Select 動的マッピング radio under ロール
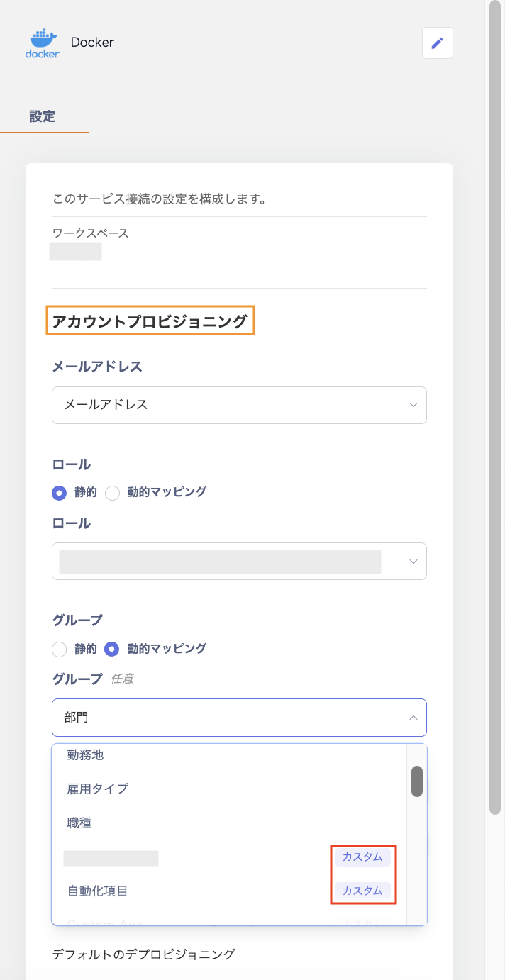 point(113,493)
